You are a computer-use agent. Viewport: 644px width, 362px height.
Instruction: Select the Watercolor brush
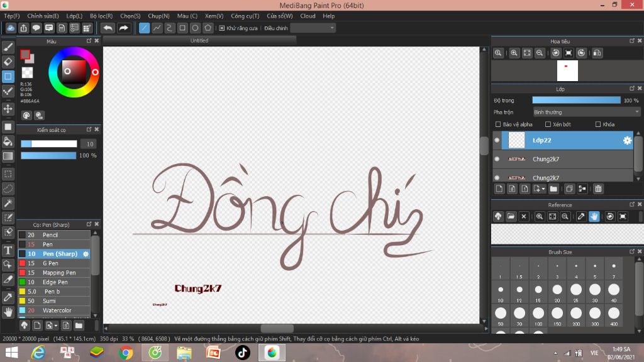pos(54,310)
